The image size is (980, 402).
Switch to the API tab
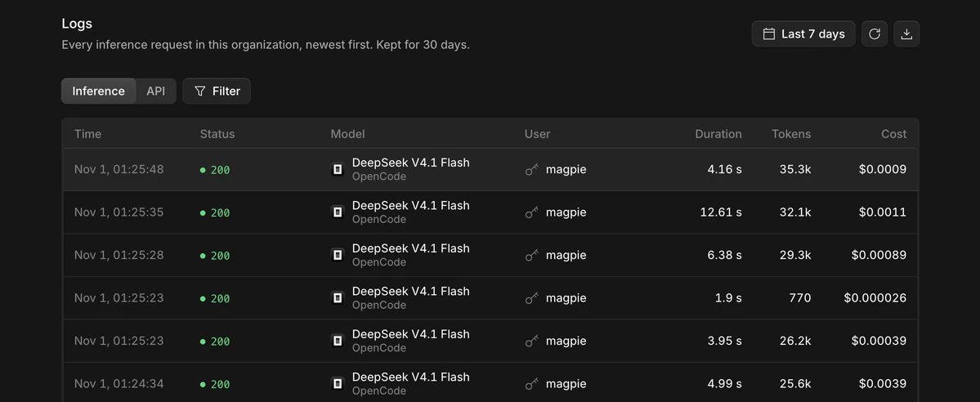pos(155,91)
